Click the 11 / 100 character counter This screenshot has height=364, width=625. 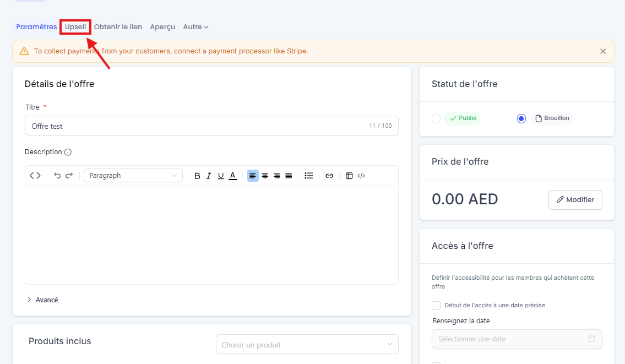[x=381, y=126]
